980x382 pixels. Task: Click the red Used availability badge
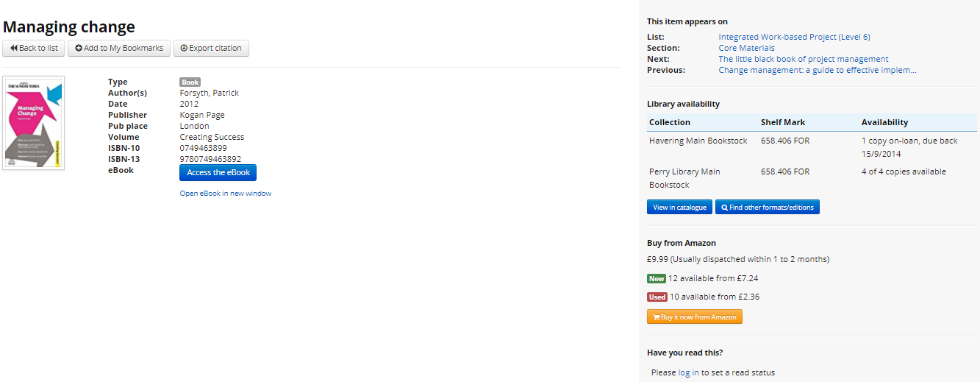coord(657,297)
